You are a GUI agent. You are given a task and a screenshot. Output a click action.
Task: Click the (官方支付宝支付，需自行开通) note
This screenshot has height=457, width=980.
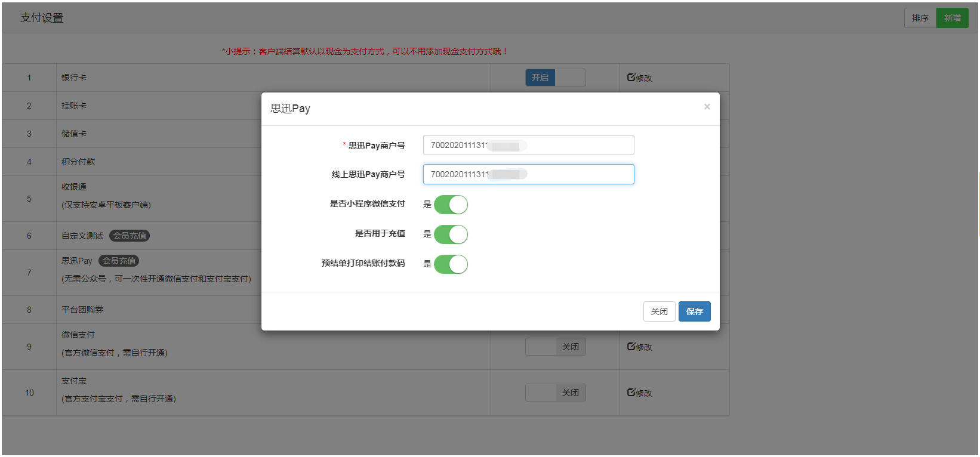coord(119,399)
